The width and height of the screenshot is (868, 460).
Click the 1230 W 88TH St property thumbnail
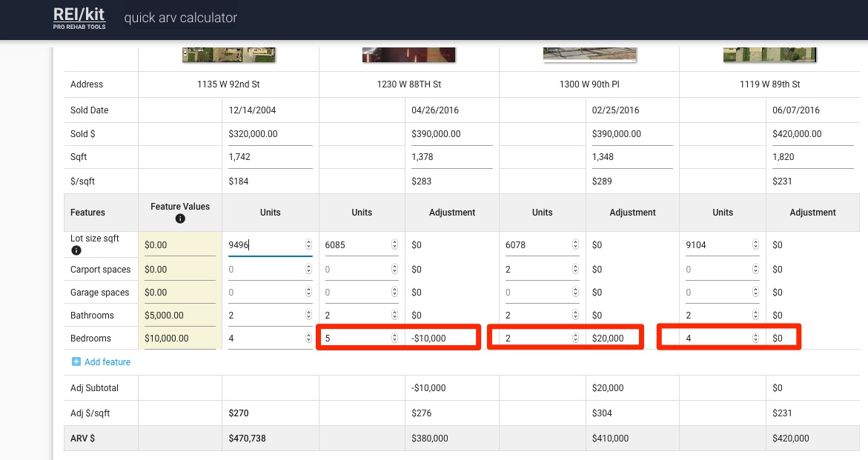408,53
